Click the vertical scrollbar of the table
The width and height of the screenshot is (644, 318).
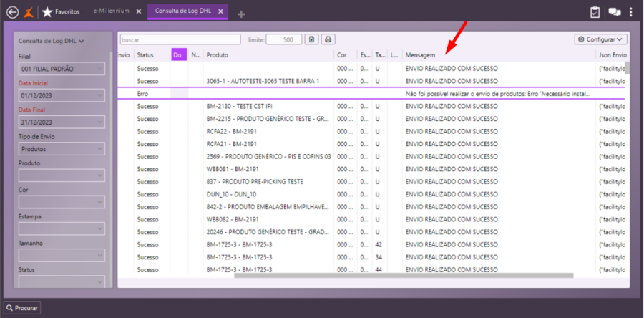[627, 68]
